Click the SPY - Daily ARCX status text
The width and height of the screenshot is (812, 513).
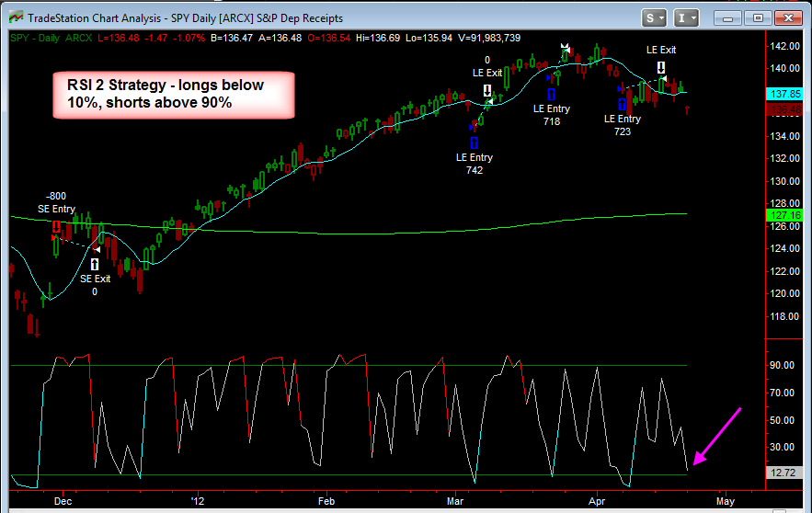[51, 38]
